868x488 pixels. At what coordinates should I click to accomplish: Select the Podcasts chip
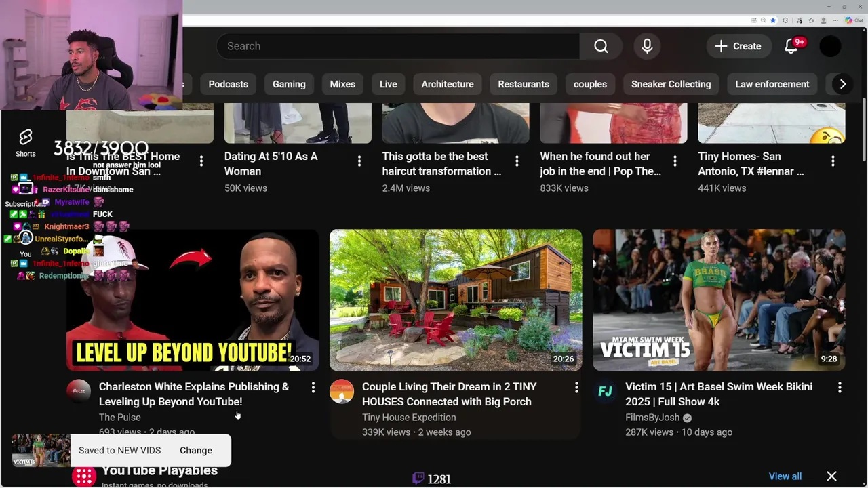coord(228,84)
